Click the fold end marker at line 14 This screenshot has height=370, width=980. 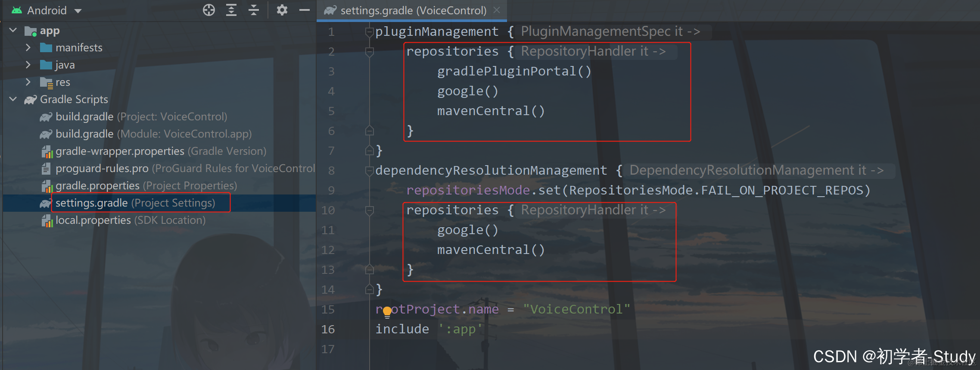369,289
